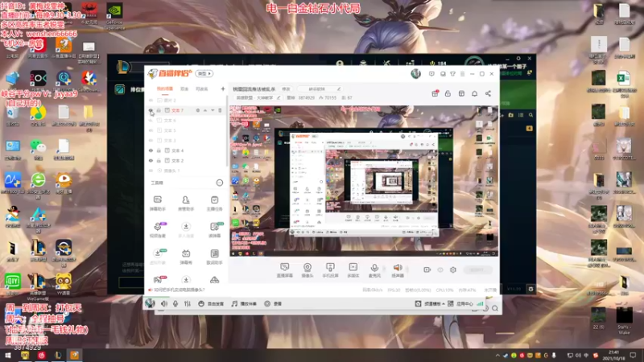Click speaker icon in the bottom YY bar
This screenshot has width=644, height=362.
[x=164, y=304]
